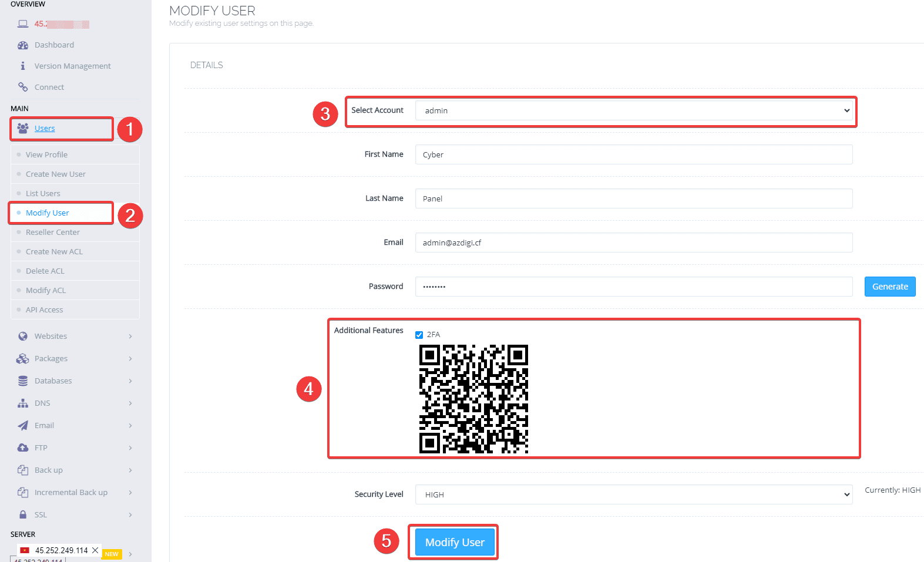The height and width of the screenshot is (562, 924).
Task: Click the Databases stack icon
Action: 23,381
